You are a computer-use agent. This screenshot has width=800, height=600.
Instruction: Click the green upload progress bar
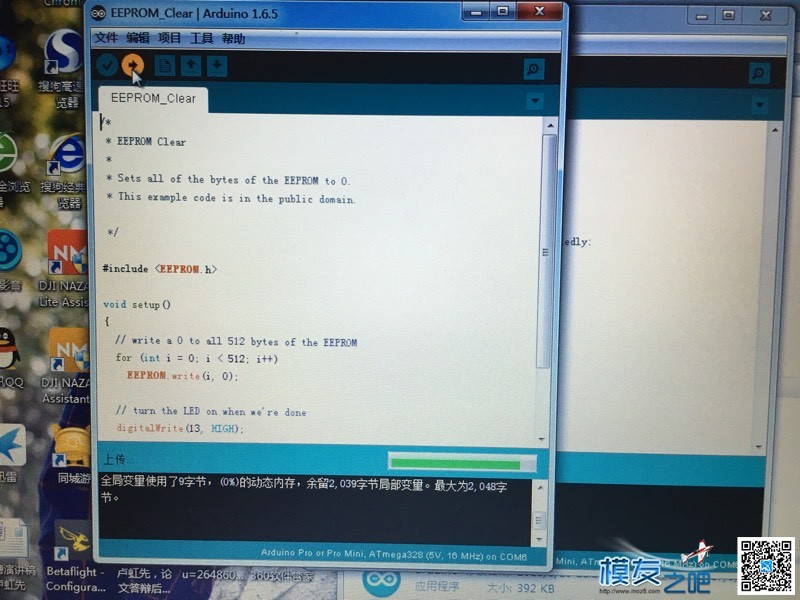pos(462,463)
